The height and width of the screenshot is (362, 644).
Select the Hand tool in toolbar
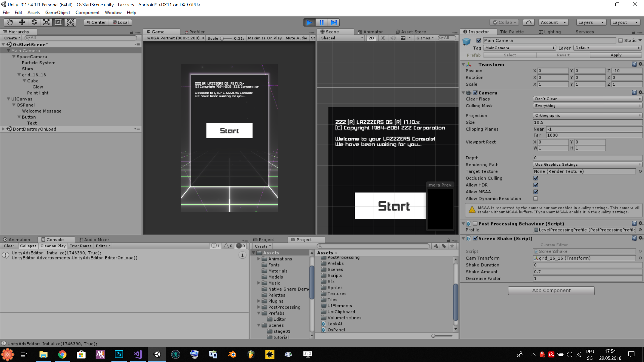coord(10,22)
